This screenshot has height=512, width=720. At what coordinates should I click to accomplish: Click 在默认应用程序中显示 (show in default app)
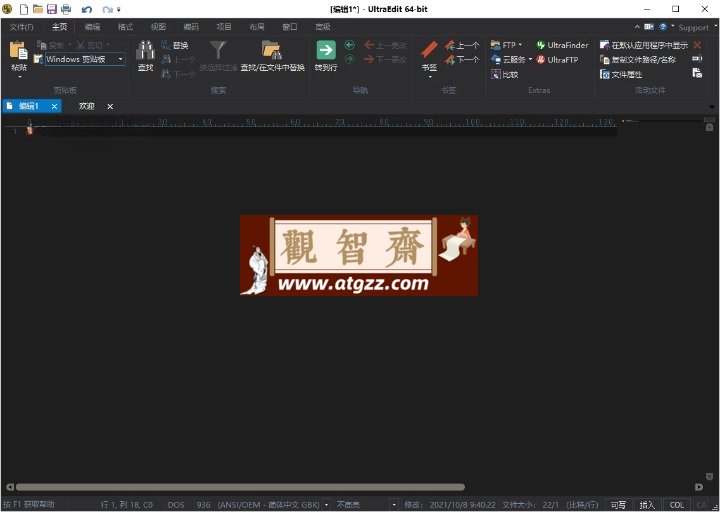coord(644,45)
